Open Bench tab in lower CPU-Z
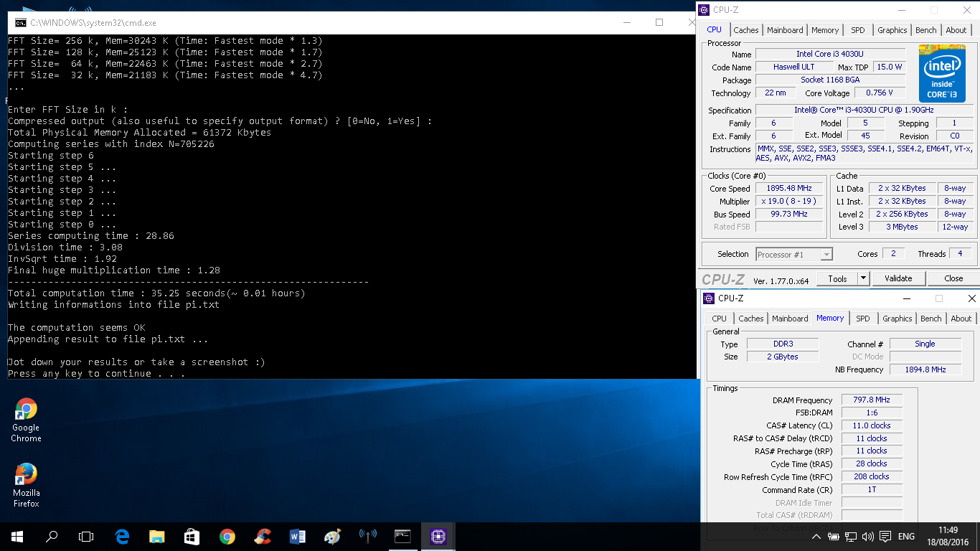The height and width of the screenshot is (551, 980). pos(931,319)
